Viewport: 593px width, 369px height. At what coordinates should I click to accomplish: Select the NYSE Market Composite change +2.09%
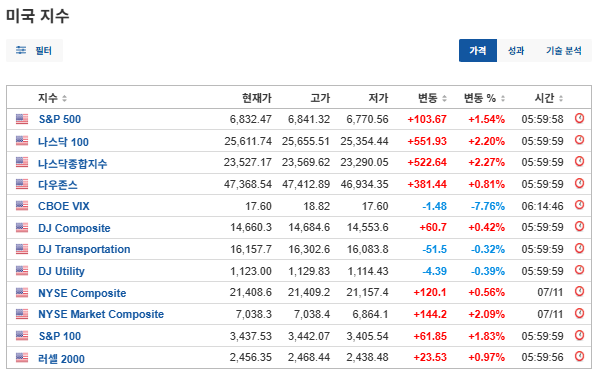pos(486,314)
